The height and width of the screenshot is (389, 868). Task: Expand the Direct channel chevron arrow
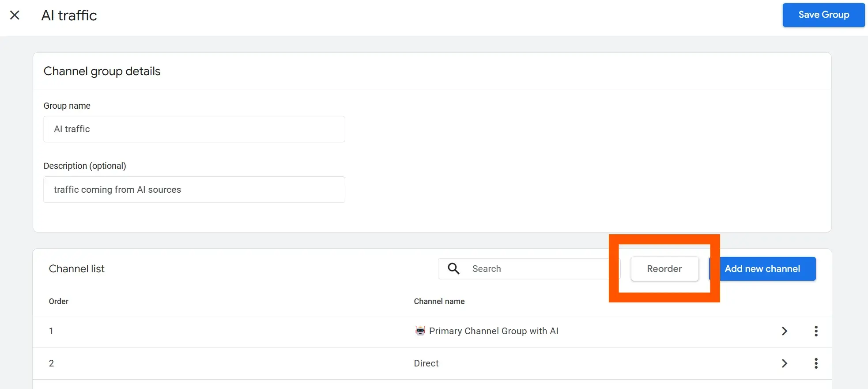tap(784, 363)
